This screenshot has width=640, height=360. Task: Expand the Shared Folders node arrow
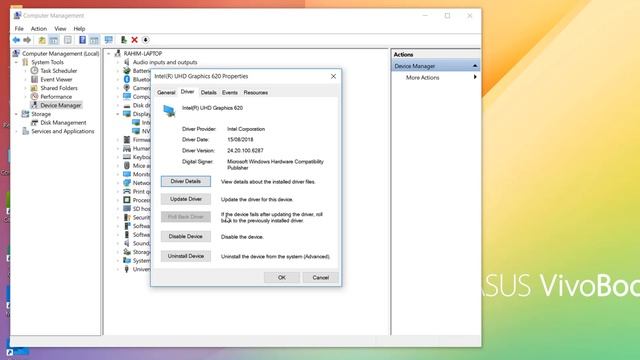pos(25,88)
